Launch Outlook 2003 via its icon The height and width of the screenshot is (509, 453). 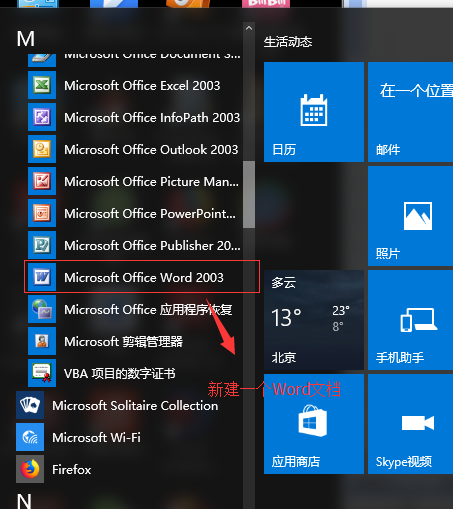click(x=42, y=149)
